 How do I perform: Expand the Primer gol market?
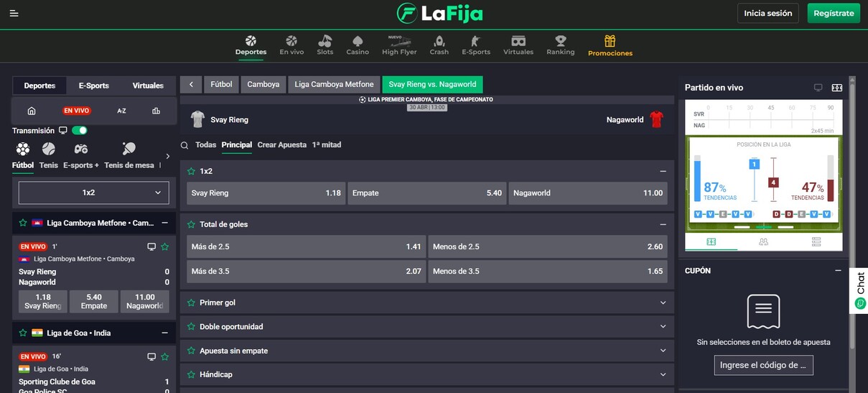pyautogui.click(x=663, y=302)
